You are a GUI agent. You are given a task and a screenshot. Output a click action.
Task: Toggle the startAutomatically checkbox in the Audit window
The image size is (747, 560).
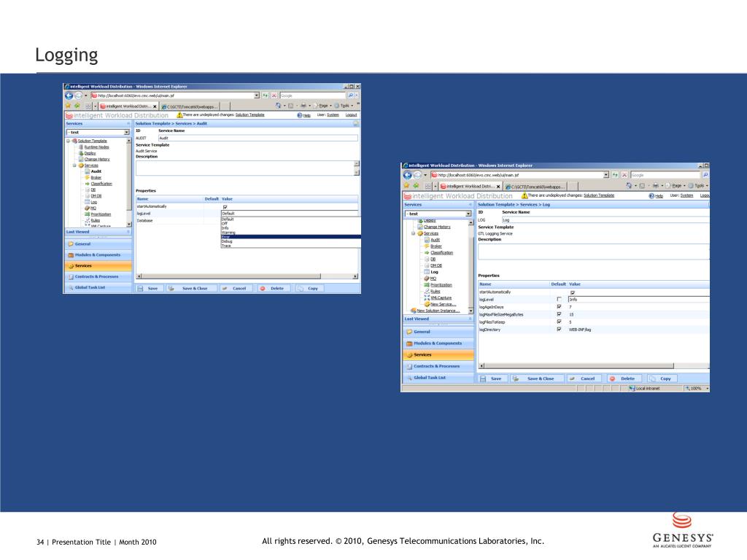[225, 206]
